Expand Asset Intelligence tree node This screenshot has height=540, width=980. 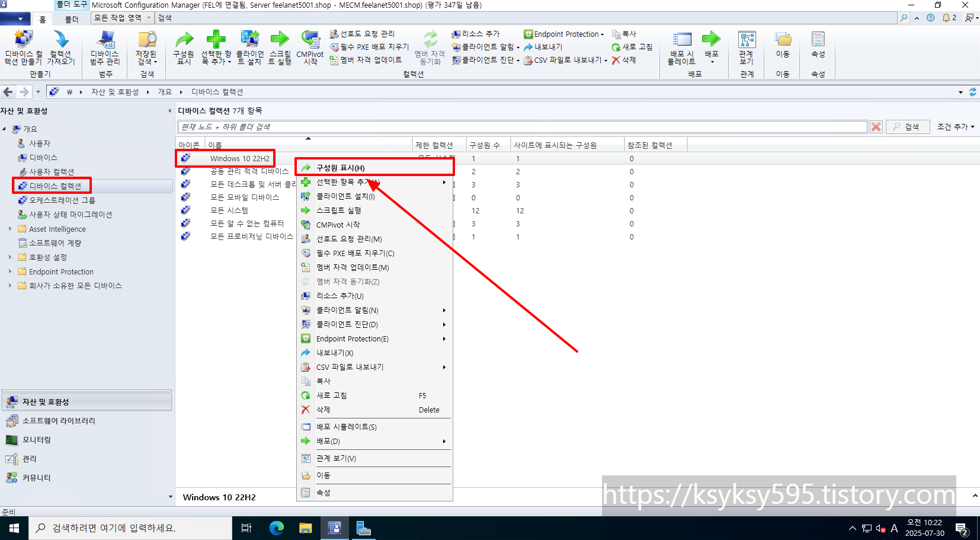(10, 229)
